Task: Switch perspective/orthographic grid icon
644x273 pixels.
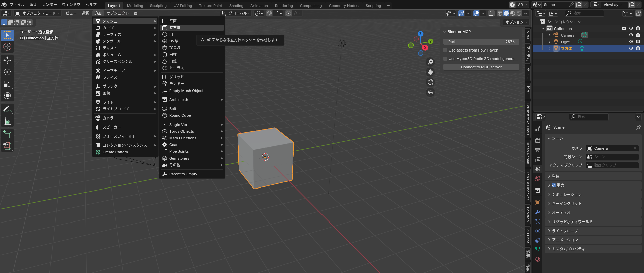Action: (x=430, y=92)
